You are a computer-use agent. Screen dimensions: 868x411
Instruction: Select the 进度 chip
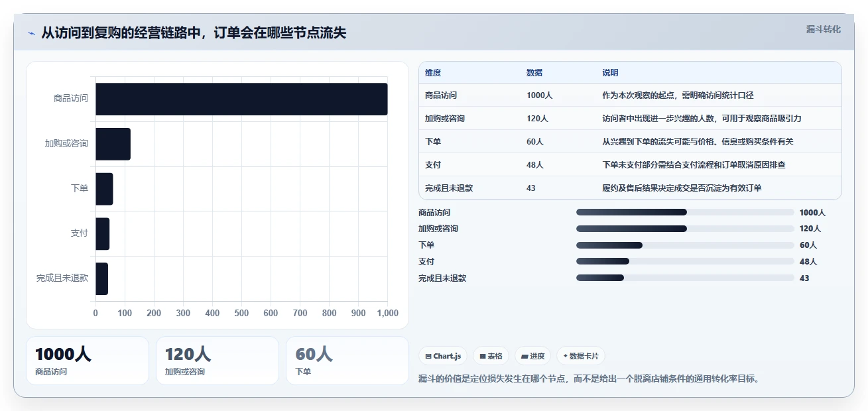pos(532,356)
